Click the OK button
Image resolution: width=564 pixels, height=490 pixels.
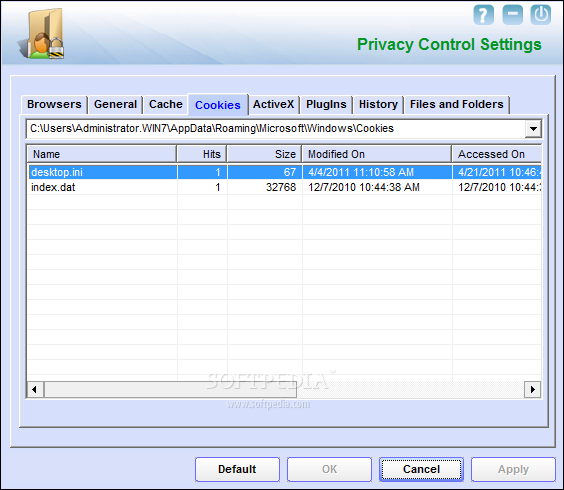pos(329,469)
